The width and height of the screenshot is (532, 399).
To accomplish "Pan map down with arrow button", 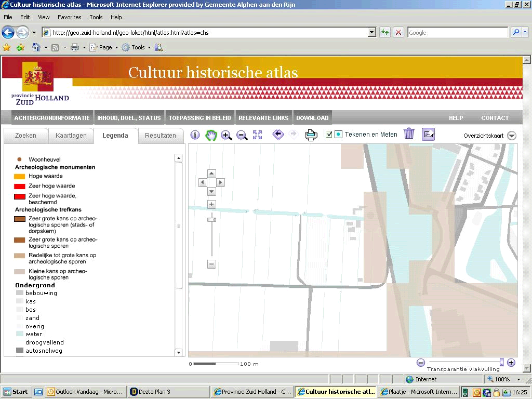I will pyautogui.click(x=211, y=191).
